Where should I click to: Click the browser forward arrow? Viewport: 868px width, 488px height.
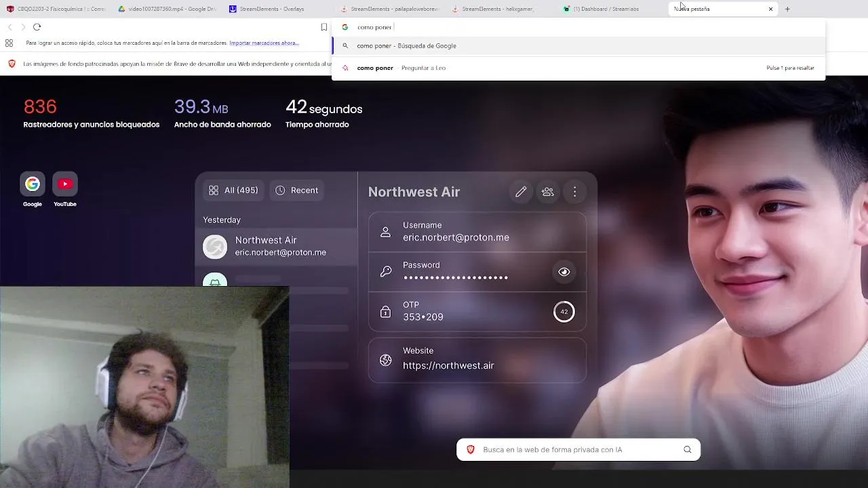[x=23, y=27]
